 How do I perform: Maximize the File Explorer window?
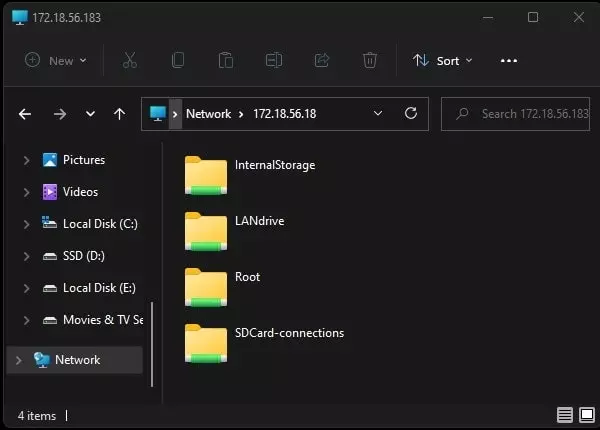[533, 17]
